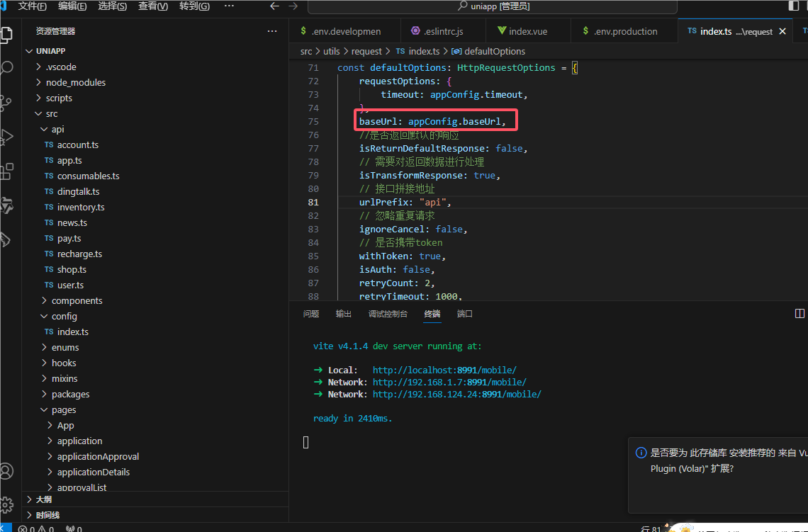
Task: Show more menus via title bar ellipsis
Action: 230,6
